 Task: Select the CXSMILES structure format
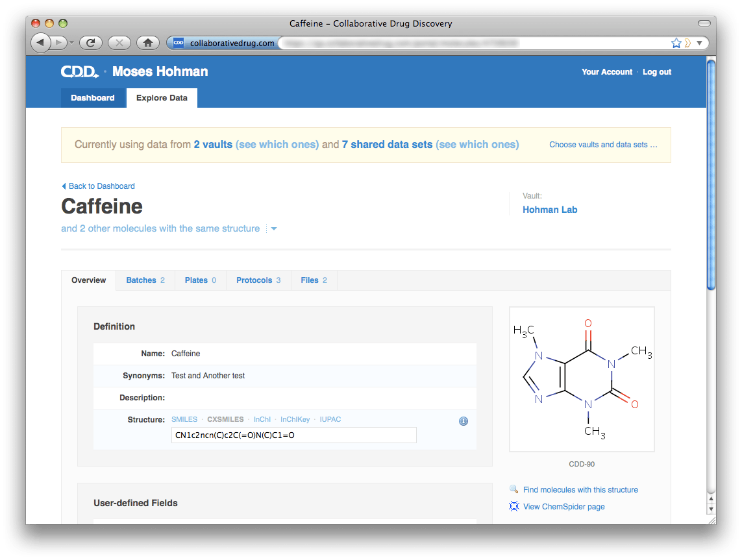coord(225,420)
